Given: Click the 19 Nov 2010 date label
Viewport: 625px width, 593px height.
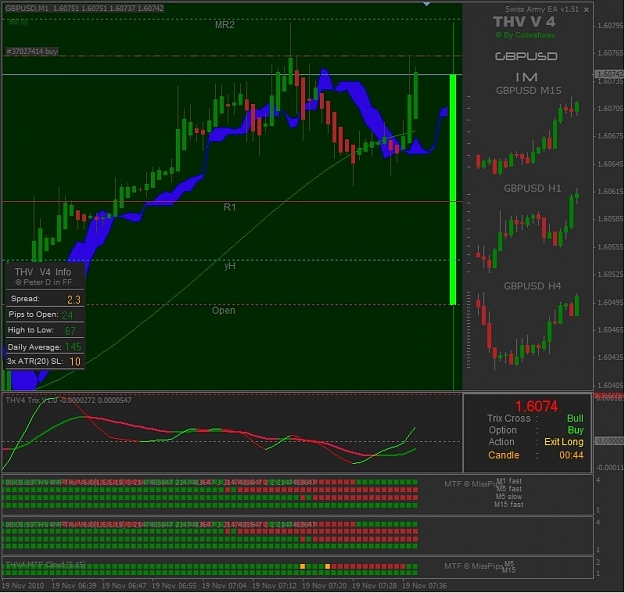Looking at the screenshot, I should tap(23, 586).
